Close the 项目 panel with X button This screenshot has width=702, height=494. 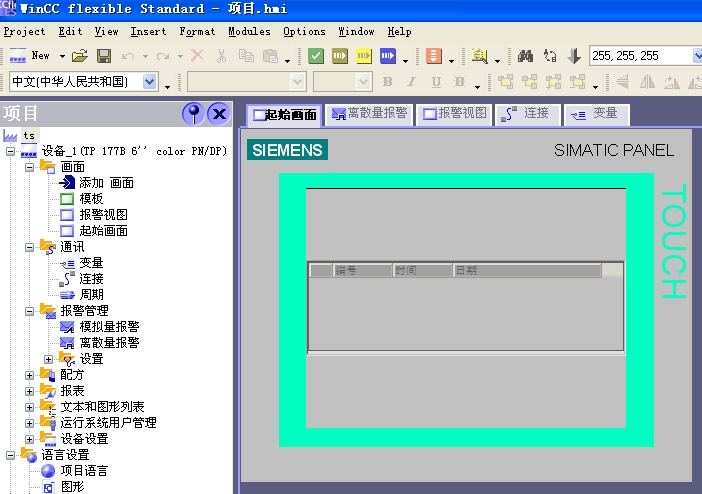click(x=219, y=113)
